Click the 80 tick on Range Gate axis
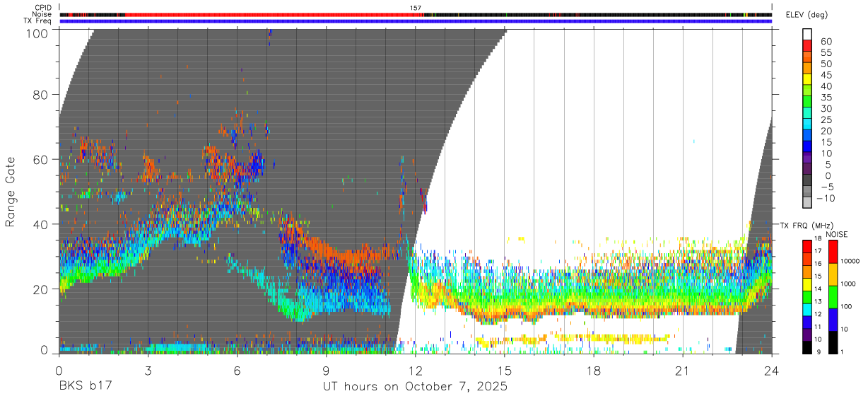The width and height of the screenshot is (868, 401). coord(42,95)
